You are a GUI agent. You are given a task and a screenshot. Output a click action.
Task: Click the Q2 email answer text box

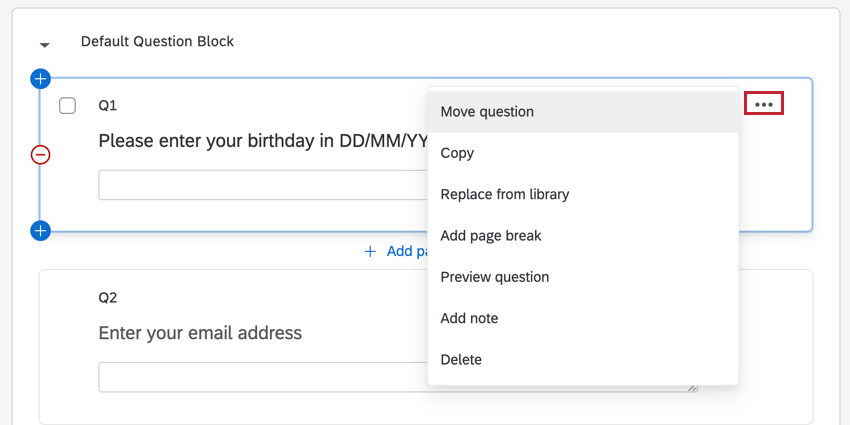(262, 377)
